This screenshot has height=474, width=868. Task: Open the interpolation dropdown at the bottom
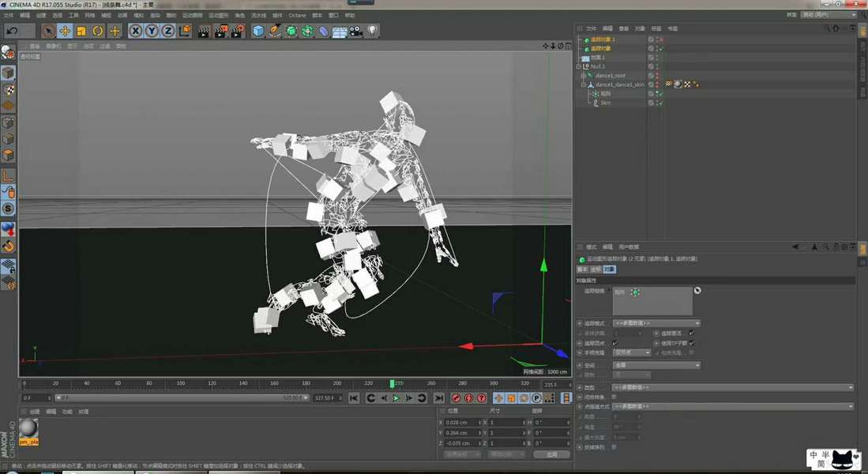click(733, 406)
